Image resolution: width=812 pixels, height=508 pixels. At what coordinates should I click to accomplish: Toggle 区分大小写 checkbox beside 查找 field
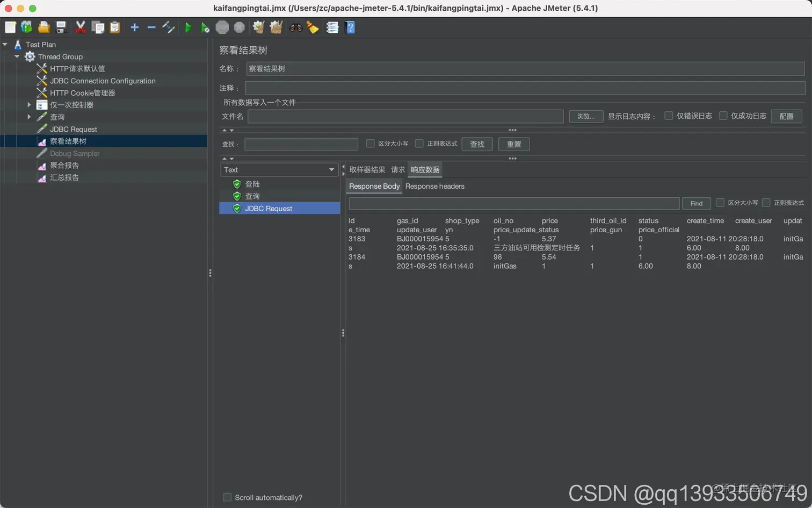(x=370, y=144)
